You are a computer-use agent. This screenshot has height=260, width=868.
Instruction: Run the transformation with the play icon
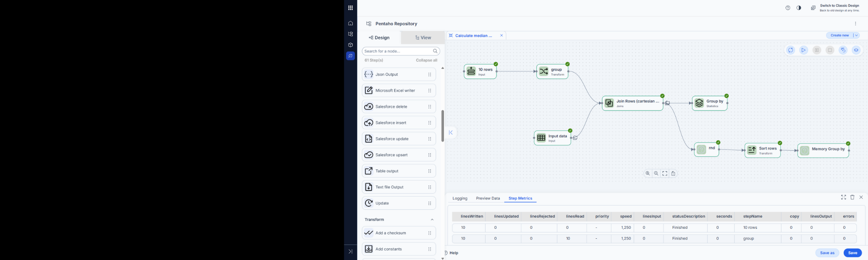(x=803, y=50)
